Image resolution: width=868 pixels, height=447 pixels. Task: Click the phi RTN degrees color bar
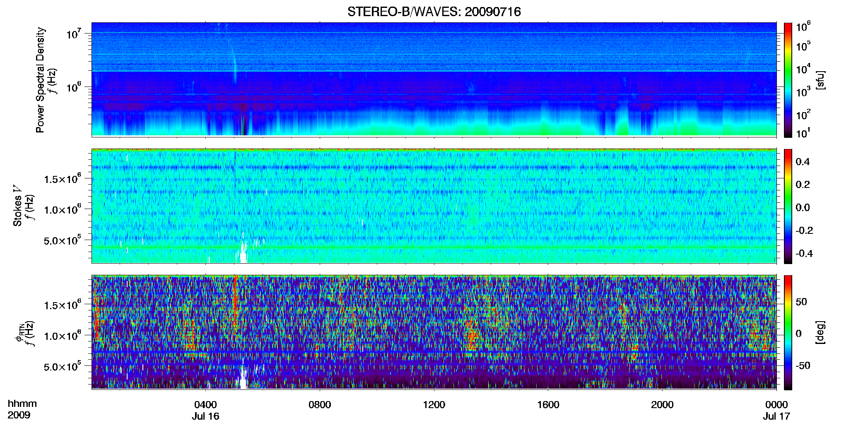(788, 332)
